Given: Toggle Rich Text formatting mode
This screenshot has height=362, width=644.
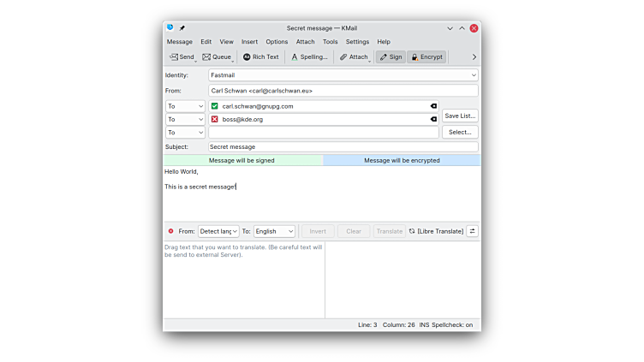Looking at the screenshot, I should 260,57.
